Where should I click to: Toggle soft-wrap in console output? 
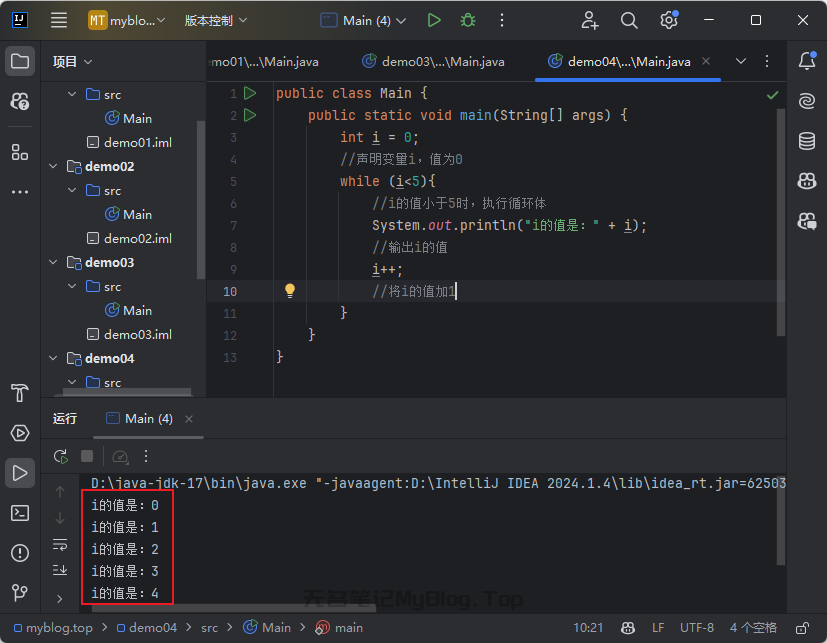[x=60, y=544]
